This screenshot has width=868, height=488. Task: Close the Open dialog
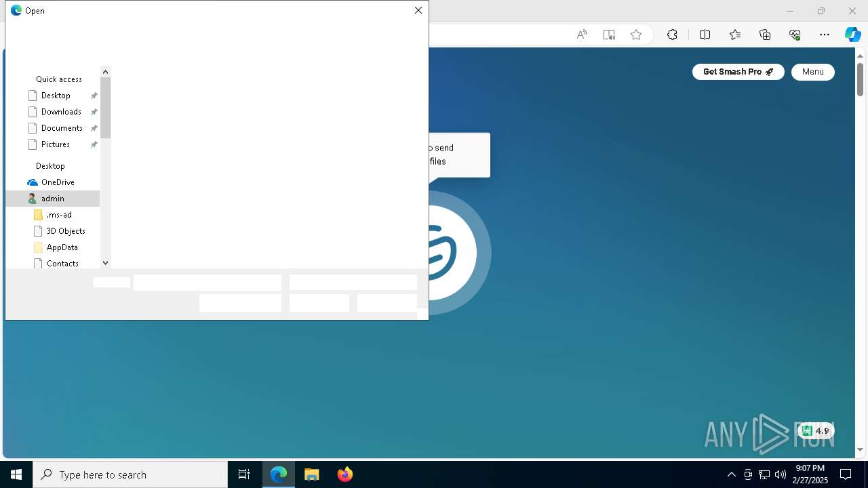(x=418, y=10)
